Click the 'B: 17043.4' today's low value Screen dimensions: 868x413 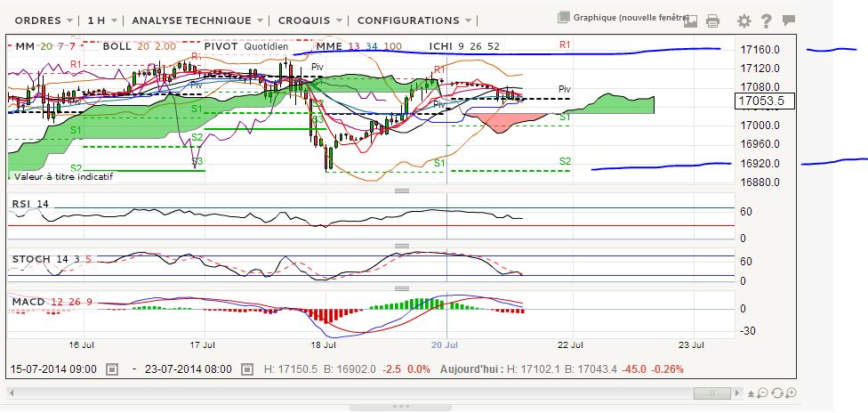pyautogui.click(x=591, y=368)
